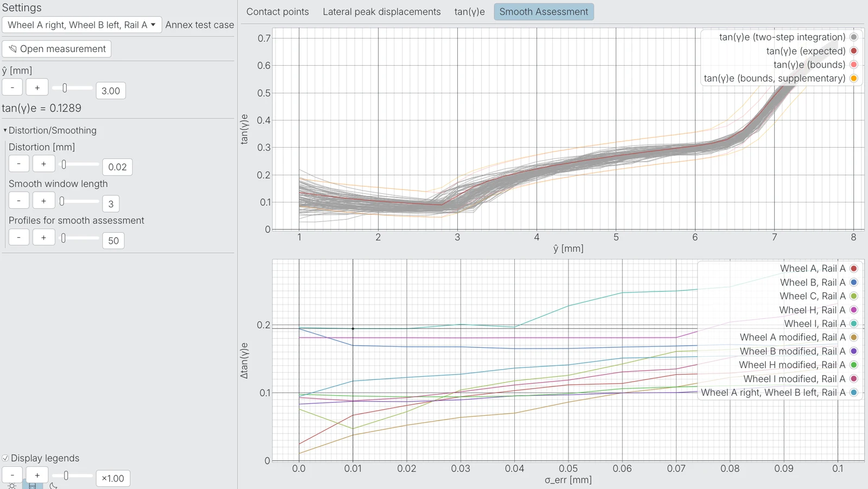Image resolution: width=868 pixels, height=489 pixels.
Task: Click the Smooth window length value field
Action: click(x=111, y=204)
